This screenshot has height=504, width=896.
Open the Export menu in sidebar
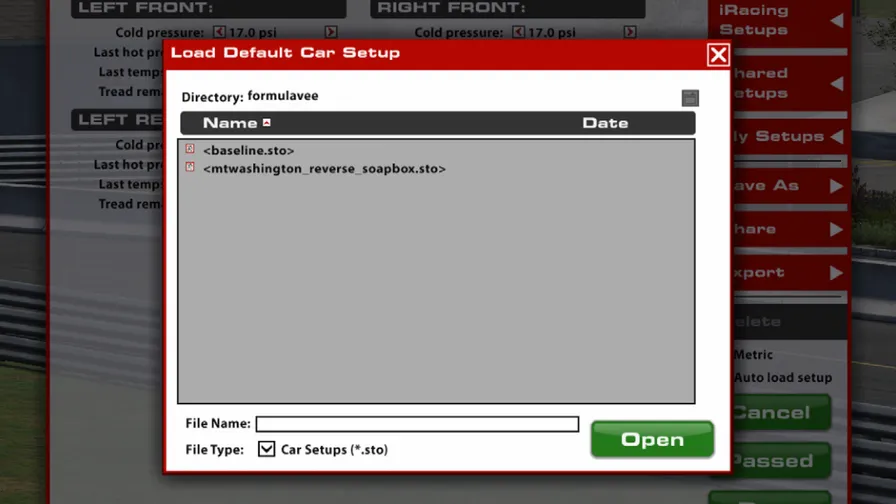[789, 273]
